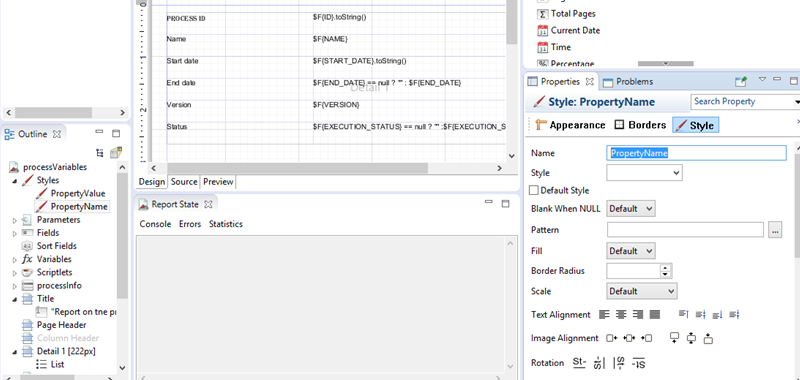800x380 pixels.
Task: Open the Scale dropdown
Action: (x=642, y=291)
